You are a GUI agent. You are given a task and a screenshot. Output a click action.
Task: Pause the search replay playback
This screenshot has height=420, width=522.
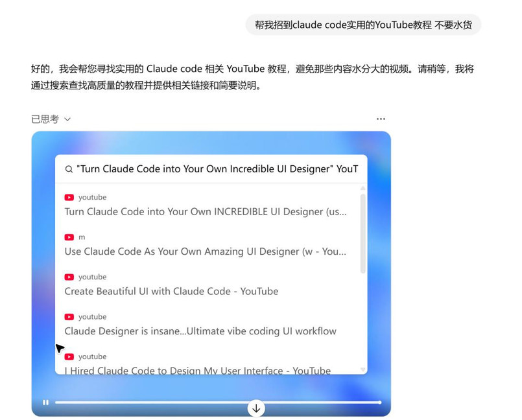click(45, 402)
